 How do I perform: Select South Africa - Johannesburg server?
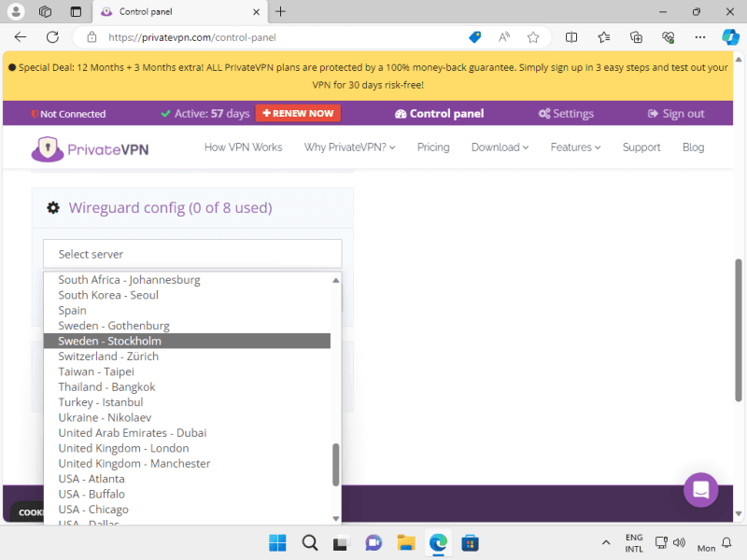[x=187, y=280]
